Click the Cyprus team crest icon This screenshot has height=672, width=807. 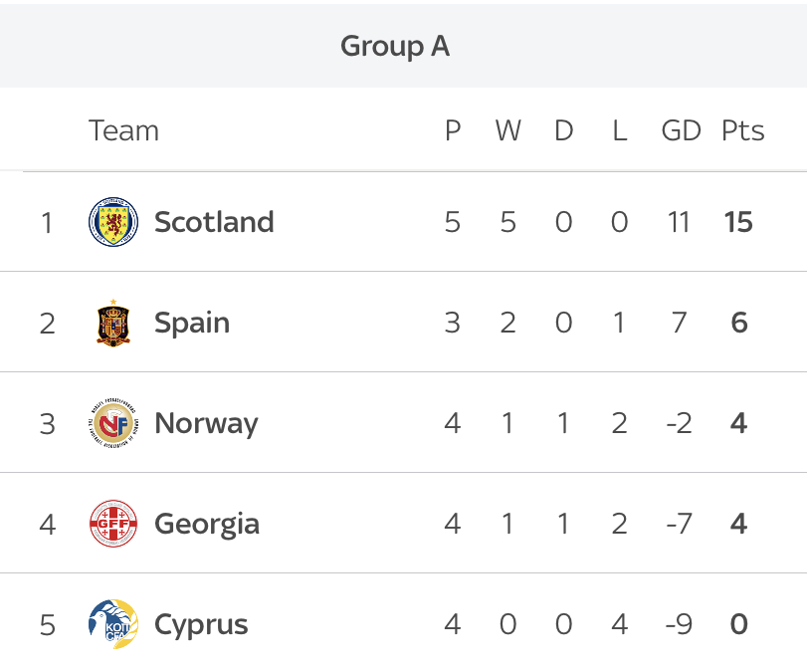113,624
